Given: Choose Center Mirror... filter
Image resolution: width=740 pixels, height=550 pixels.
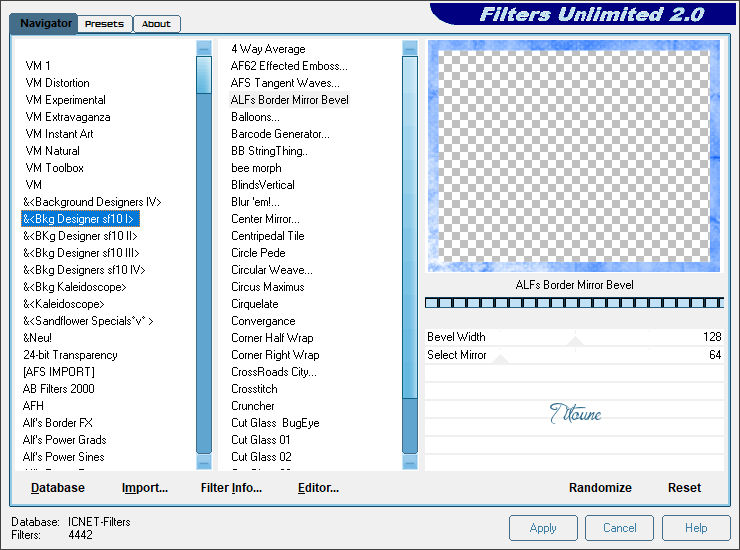Looking at the screenshot, I should coord(265,219).
